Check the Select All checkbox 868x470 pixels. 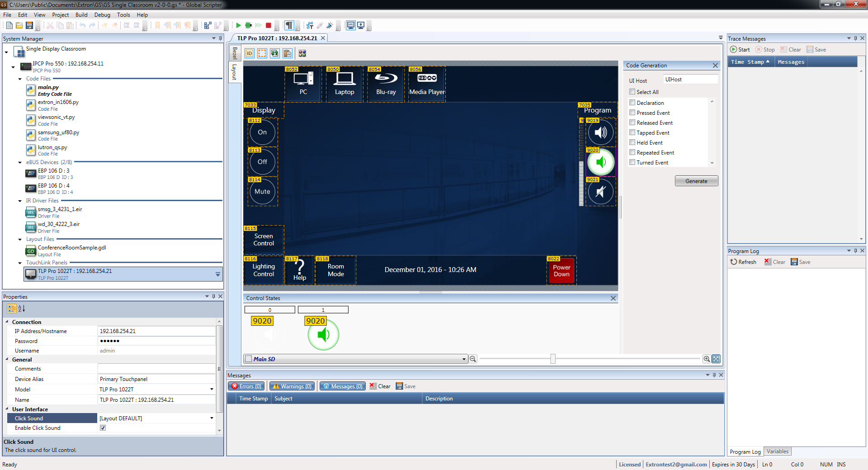[x=632, y=92]
